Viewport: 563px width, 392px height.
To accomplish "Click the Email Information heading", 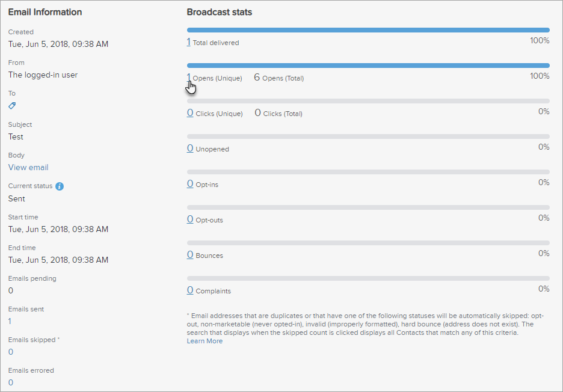I will [45, 12].
